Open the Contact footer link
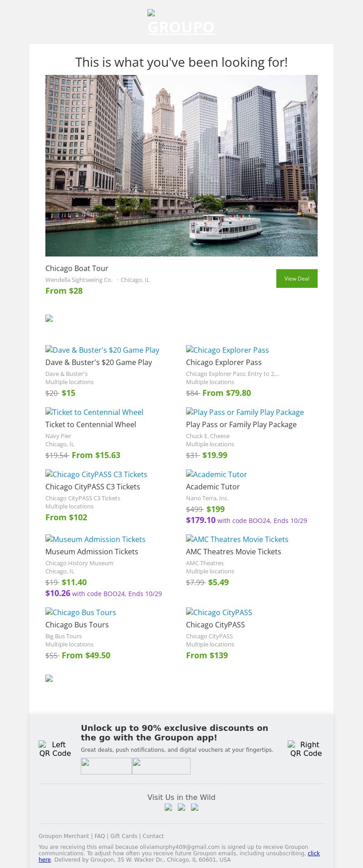 (153, 836)
